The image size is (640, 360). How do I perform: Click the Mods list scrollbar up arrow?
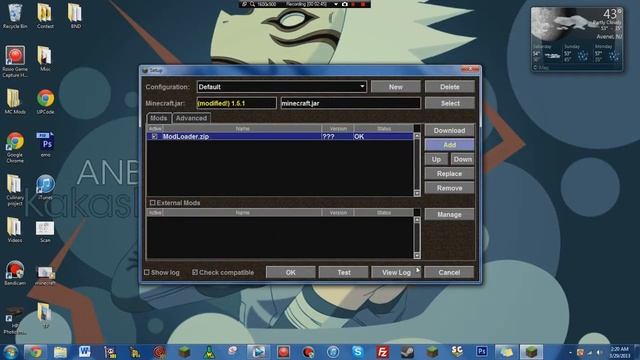pos(417,136)
